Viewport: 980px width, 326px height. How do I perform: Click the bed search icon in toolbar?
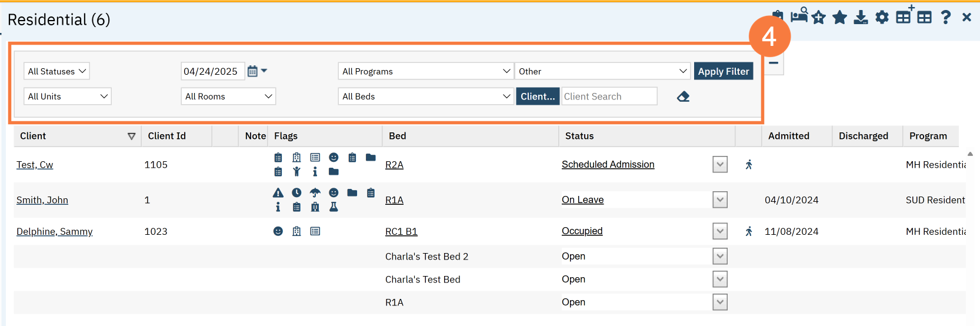click(799, 15)
